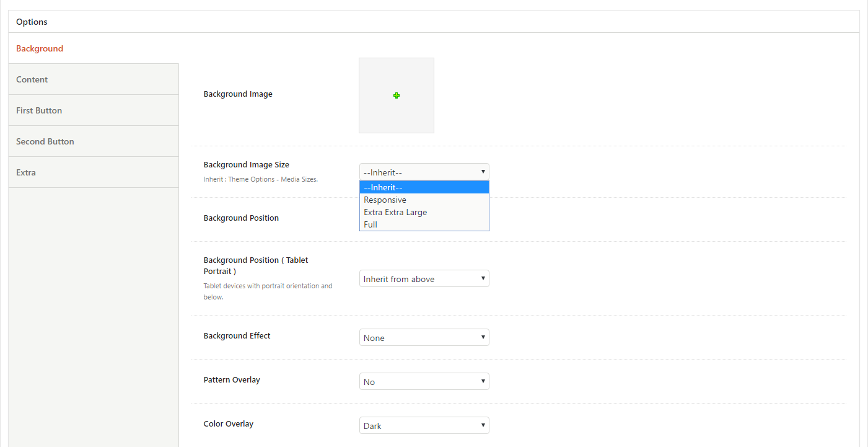Choose the highlighted --Inherit-- list option

pos(424,187)
